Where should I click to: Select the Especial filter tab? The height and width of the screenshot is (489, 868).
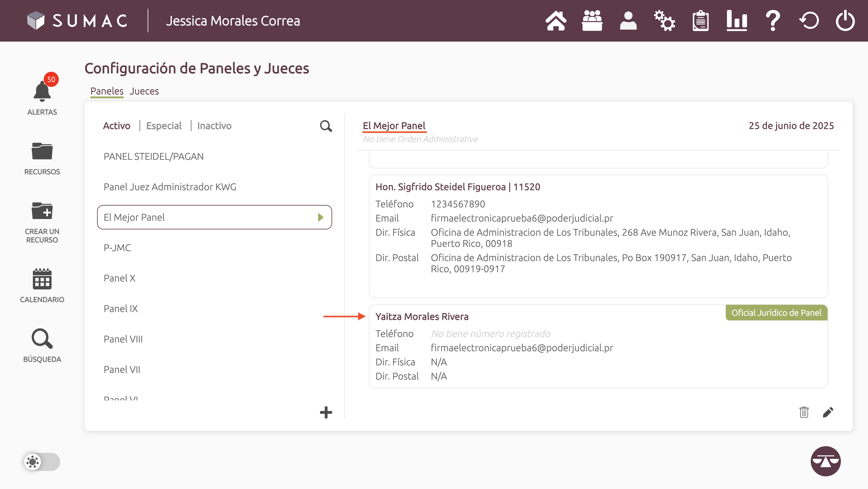(x=164, y=126)
